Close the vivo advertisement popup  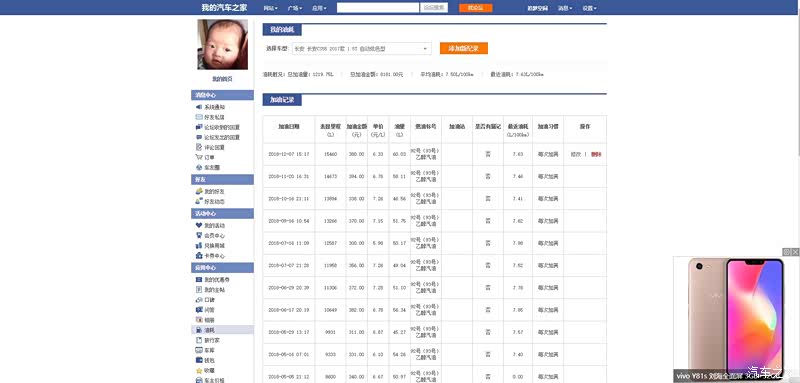click(795, 252)
